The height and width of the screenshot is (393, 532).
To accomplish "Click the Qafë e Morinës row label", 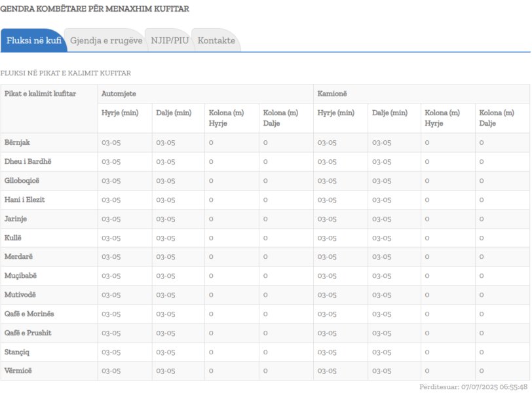I will 29,314.
